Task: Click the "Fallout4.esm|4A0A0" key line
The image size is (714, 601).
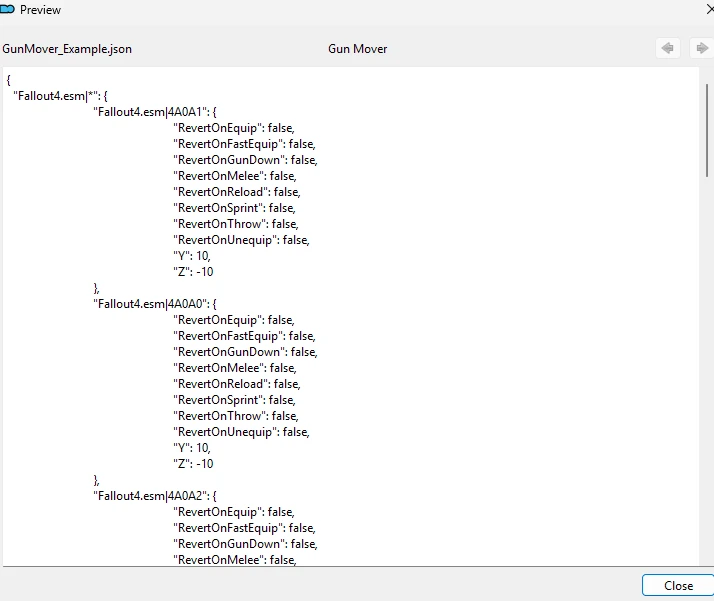Action: point(155,304)
